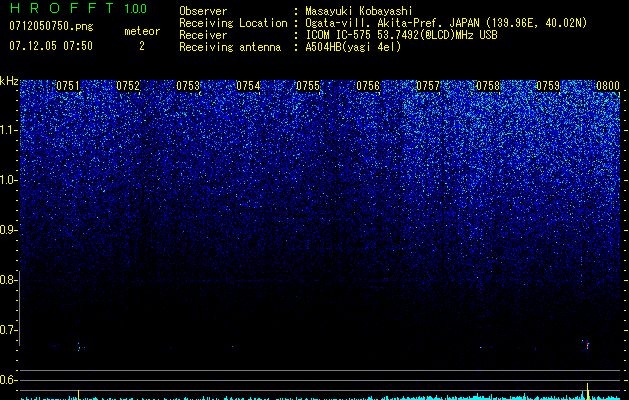Click the 0756 time marker
The image size is (629, 400).
(x=368, y=86)
